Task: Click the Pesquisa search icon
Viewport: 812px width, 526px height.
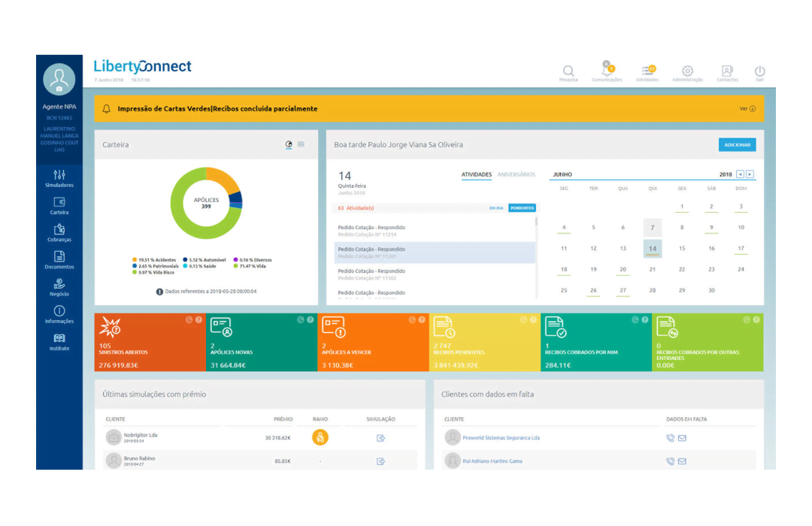Action: point(568,70)
